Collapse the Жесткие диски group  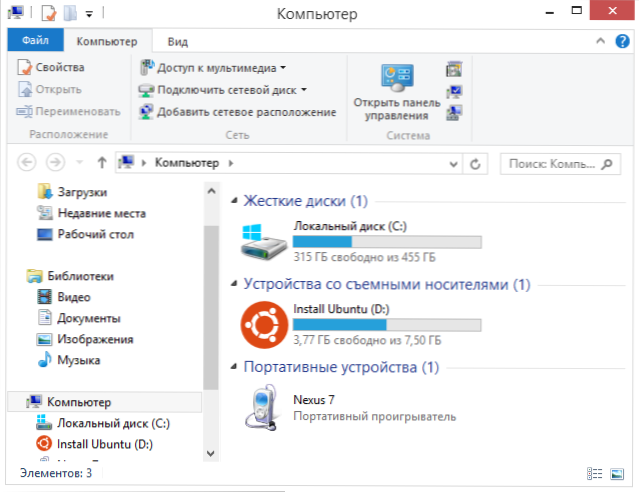point(234,200)
